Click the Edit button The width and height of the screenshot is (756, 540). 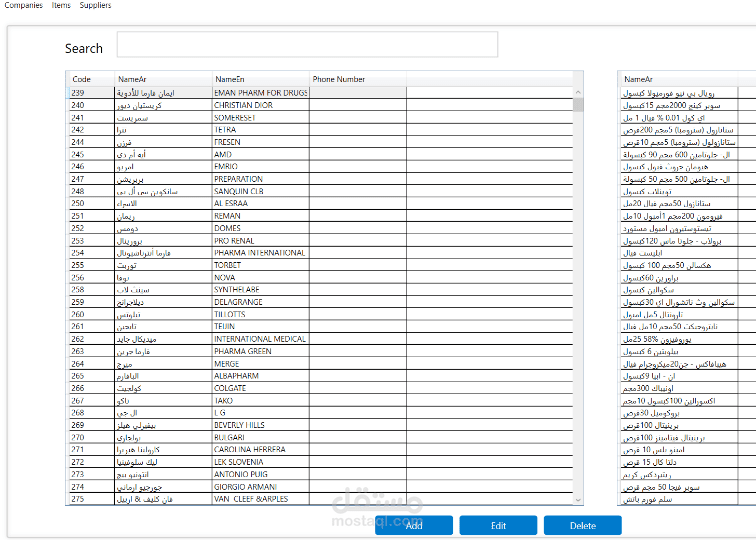point(498,525)
